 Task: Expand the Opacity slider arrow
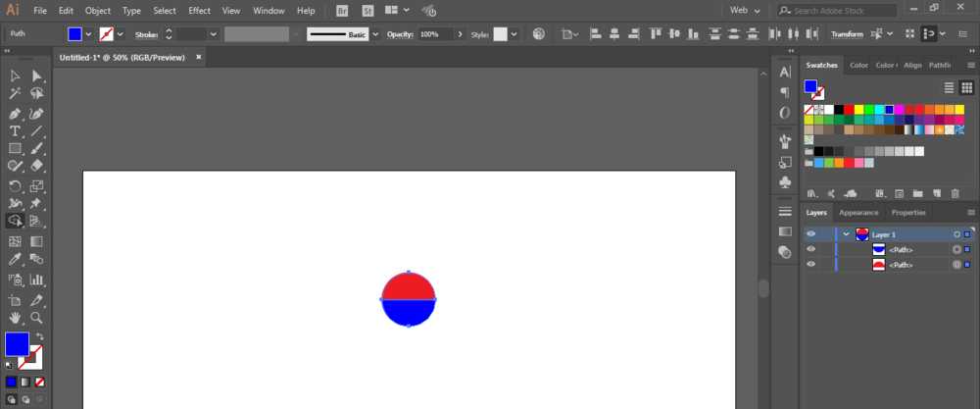coord(461,34)
